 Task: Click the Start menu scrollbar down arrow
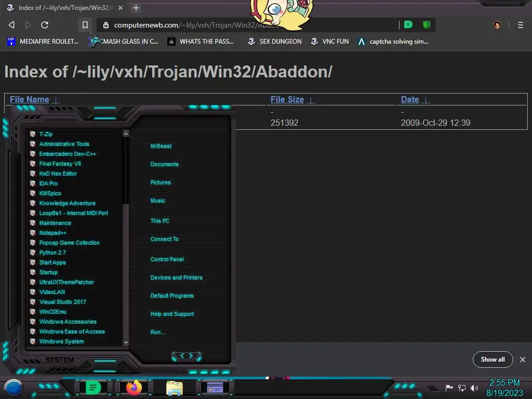tap(126, 343)
